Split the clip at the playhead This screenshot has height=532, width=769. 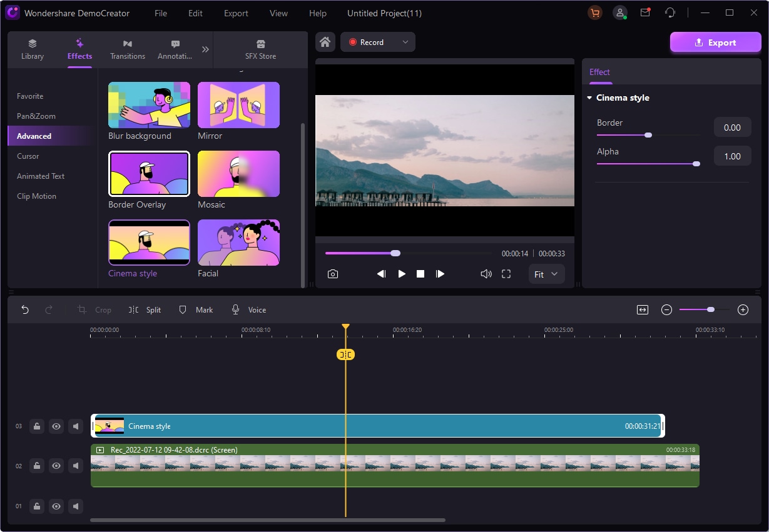click(x=145, y=309)
